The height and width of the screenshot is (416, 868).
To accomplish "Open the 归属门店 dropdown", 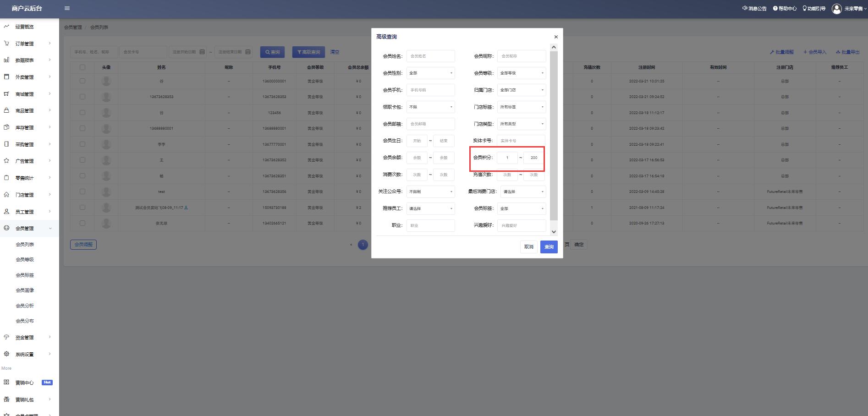I will pyautogui.click(x=522, y=90).
